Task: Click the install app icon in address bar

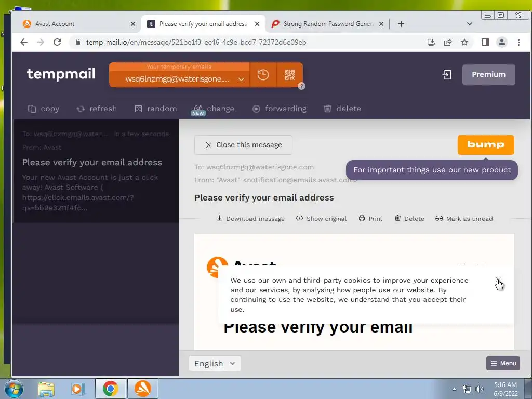Action: click(x=431, y=42)
